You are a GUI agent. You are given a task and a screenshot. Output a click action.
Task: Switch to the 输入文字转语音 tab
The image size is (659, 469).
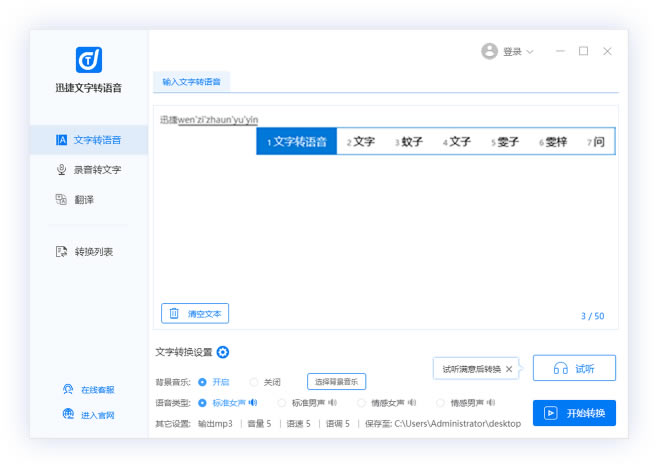pos(192,82)
